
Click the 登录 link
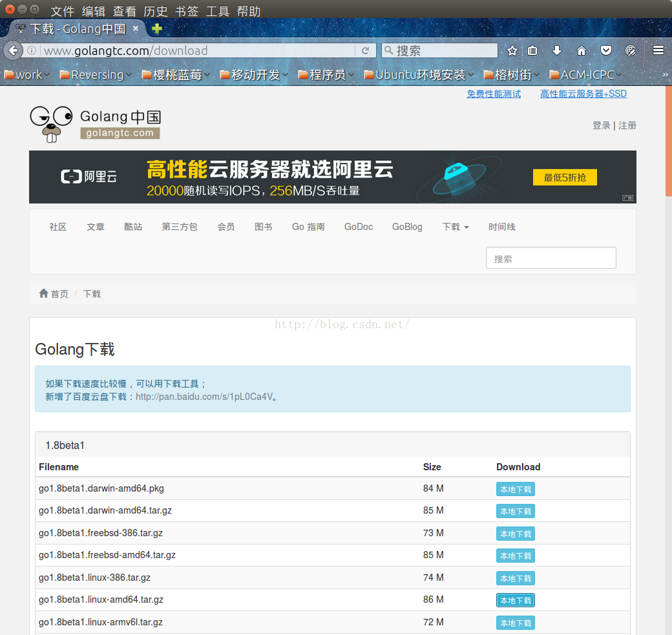[602, 125]
